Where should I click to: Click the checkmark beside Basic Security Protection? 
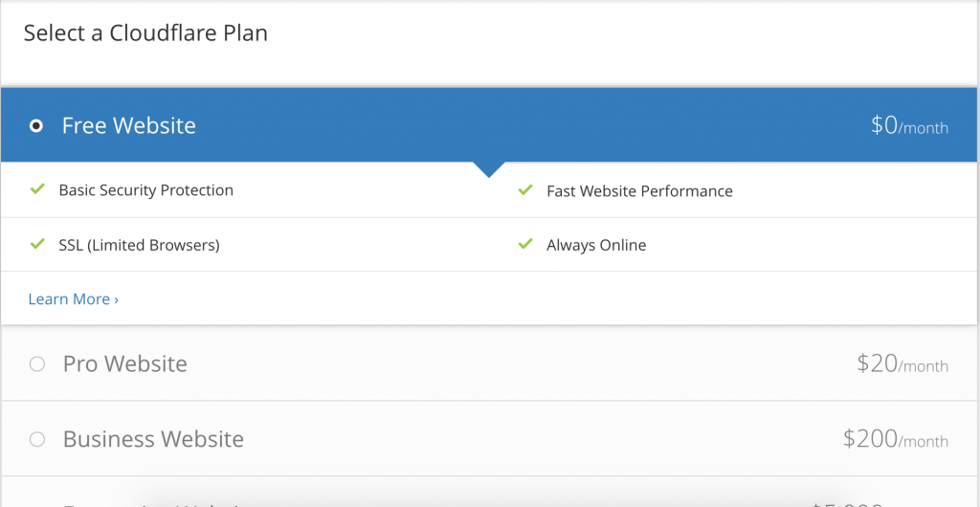[37, 188]
